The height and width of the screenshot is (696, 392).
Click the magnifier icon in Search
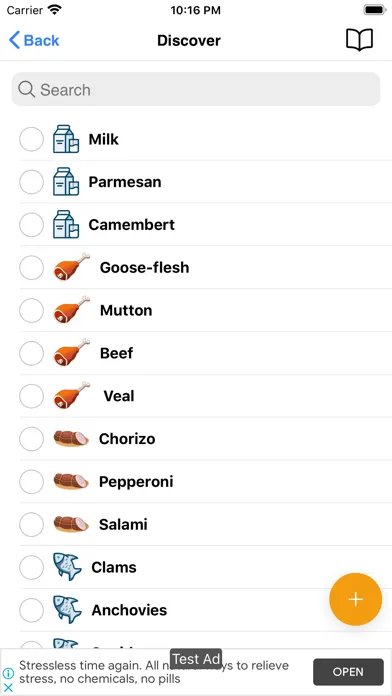(27, 90)
